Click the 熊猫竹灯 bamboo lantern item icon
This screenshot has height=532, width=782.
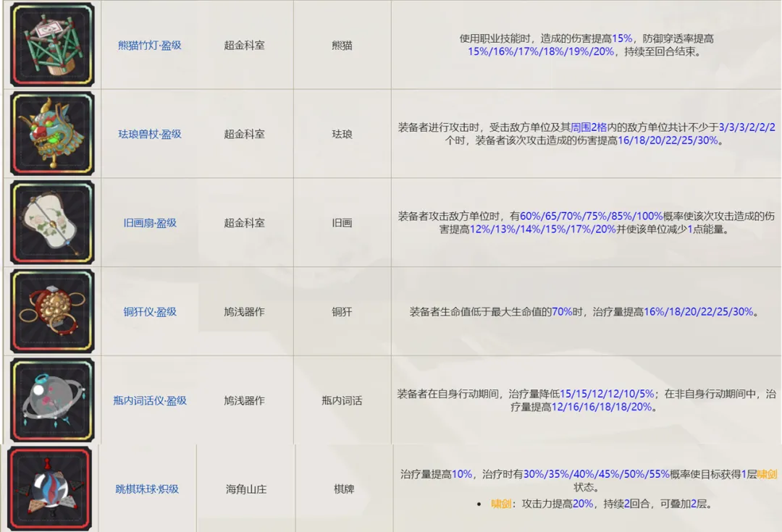click(51, 45)
